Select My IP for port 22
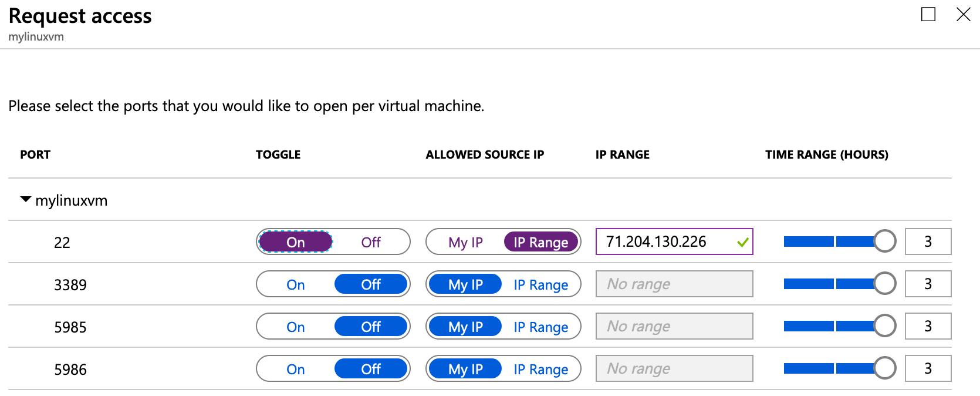This screenshot has width=980, height=396. [x=465, y=242]
